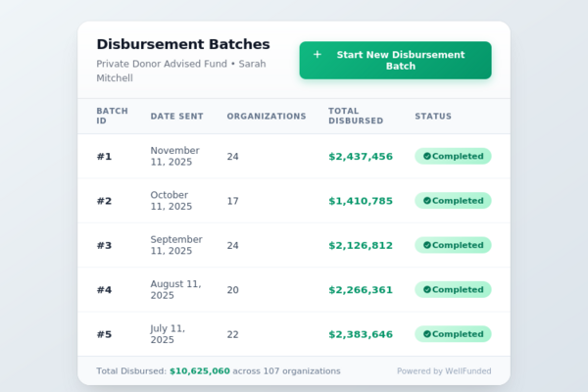Click the Disbursement Batches heading
588x392 pixels.
click(183, 44)
